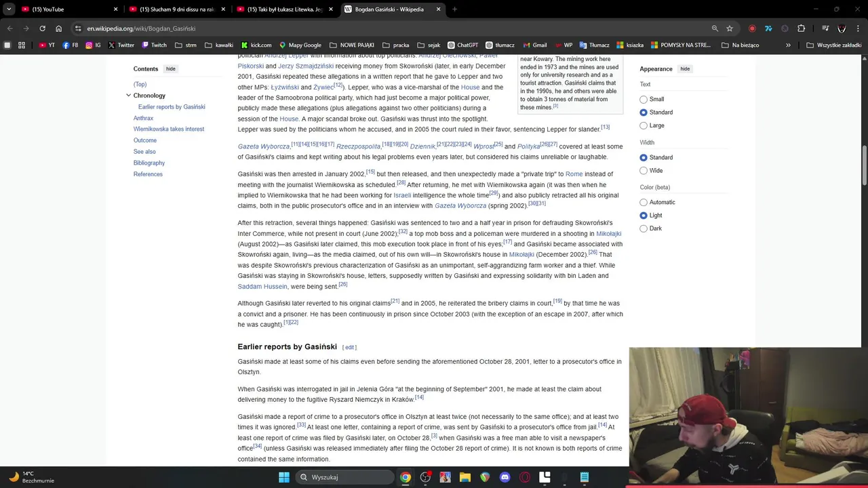Open the apps grid icon in bookmarks bar
Screen dimensions: 868x488
pyautogui.click(x=22, y=45)
